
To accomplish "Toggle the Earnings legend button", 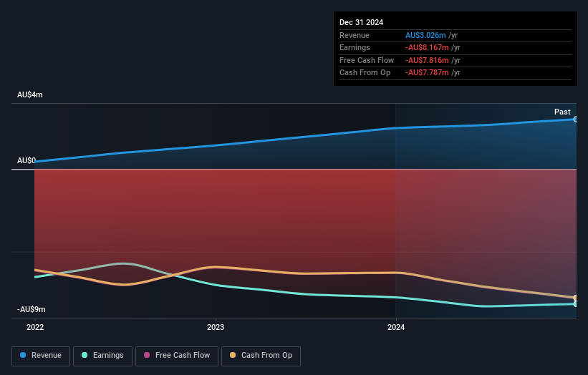I will (x=102, y=356).
